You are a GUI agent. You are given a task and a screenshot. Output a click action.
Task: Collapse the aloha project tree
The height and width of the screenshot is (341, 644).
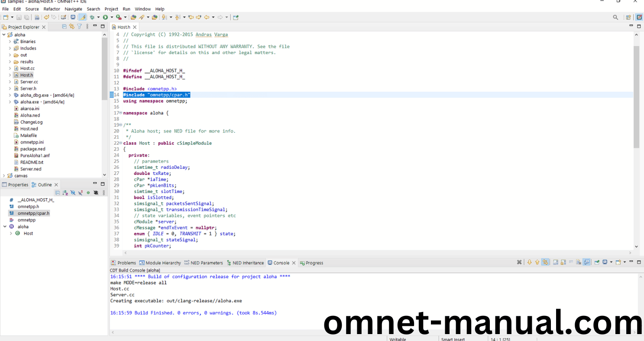tap(3, 35)
